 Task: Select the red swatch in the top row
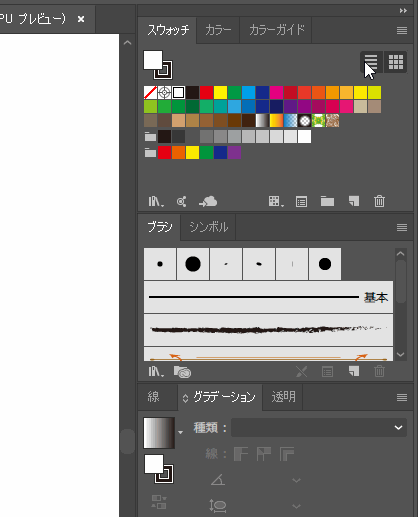[x=206, y=93]
